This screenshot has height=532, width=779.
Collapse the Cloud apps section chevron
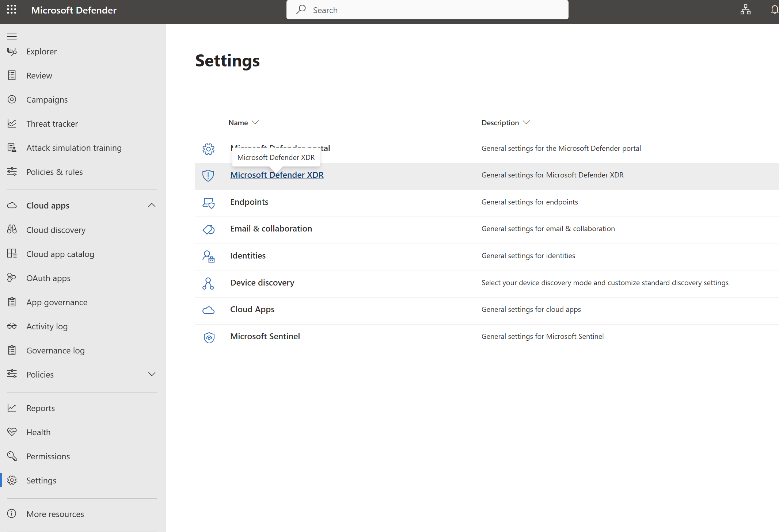(152, 206)
